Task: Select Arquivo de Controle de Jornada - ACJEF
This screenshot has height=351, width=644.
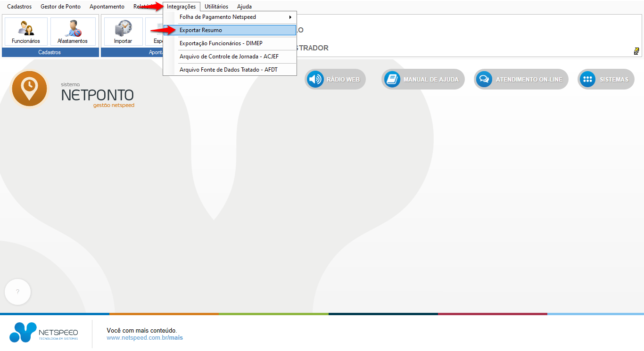Action: [230, 57]
